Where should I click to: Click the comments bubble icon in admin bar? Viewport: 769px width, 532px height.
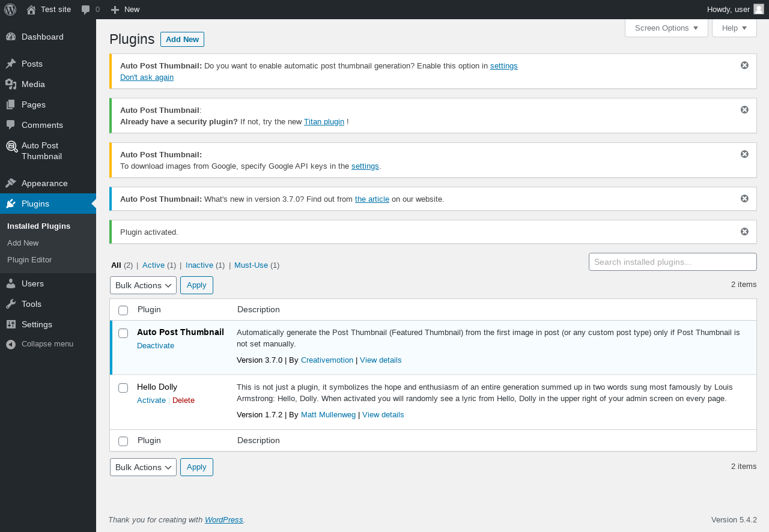pyautogui.click(x=86, y=10)
